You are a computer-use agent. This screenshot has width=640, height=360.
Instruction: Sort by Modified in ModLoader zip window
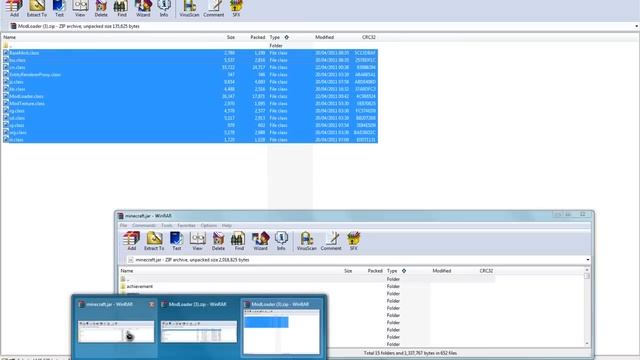click(324, 37)
